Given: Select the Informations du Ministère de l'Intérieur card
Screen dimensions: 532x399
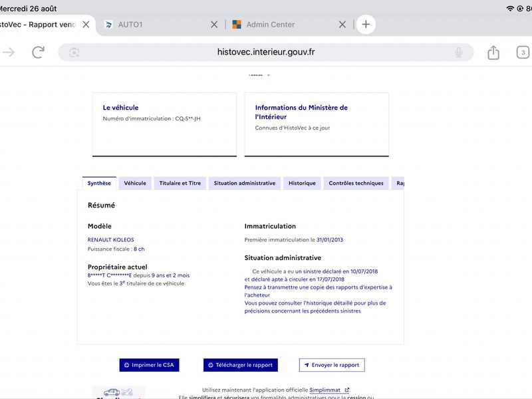Looking at the screenshot, I should point(317,124).
